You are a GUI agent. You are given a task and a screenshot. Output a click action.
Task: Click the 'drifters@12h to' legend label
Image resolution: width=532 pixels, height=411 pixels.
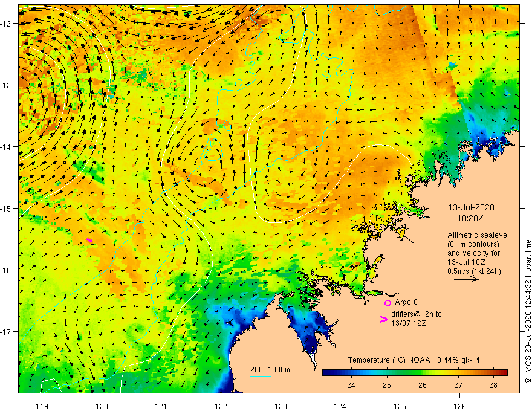pos(417,314)
